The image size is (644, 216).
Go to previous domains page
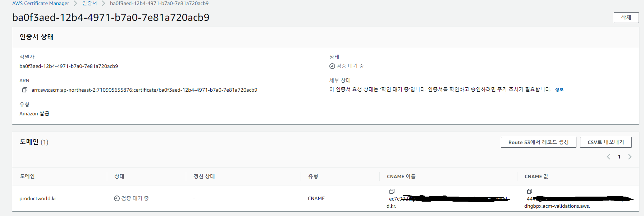pyautogui.click(x=608, y=157)
